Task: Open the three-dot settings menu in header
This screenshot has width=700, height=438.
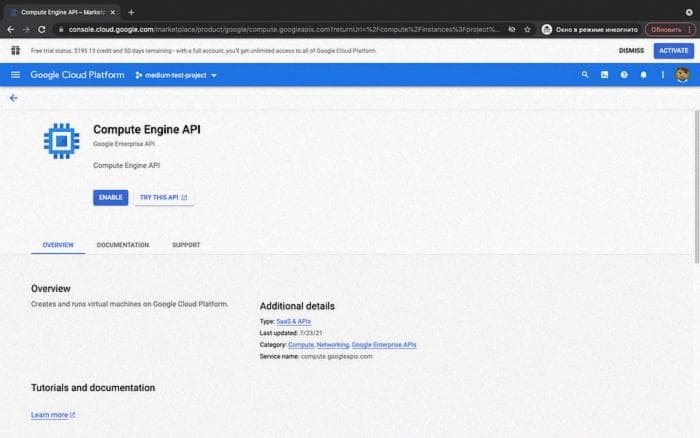Action: pos(662,75)
